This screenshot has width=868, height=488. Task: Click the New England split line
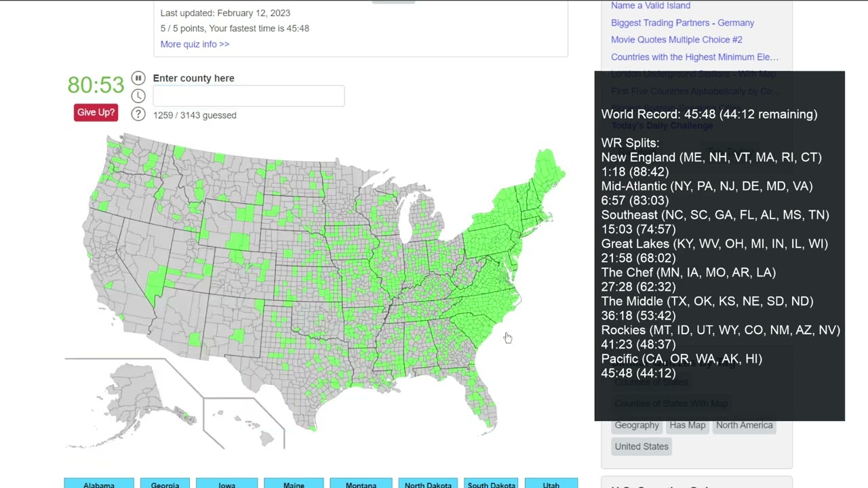pos(711,157)
